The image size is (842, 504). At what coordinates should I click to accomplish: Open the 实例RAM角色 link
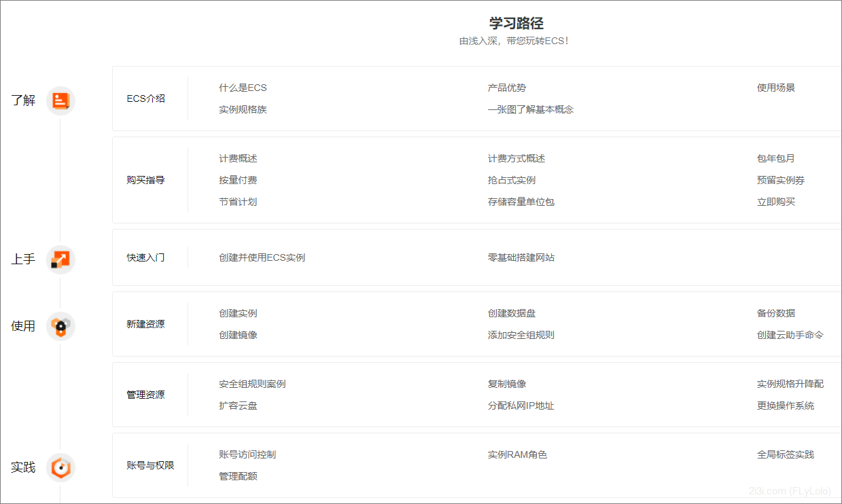click(x=517, y=454)
